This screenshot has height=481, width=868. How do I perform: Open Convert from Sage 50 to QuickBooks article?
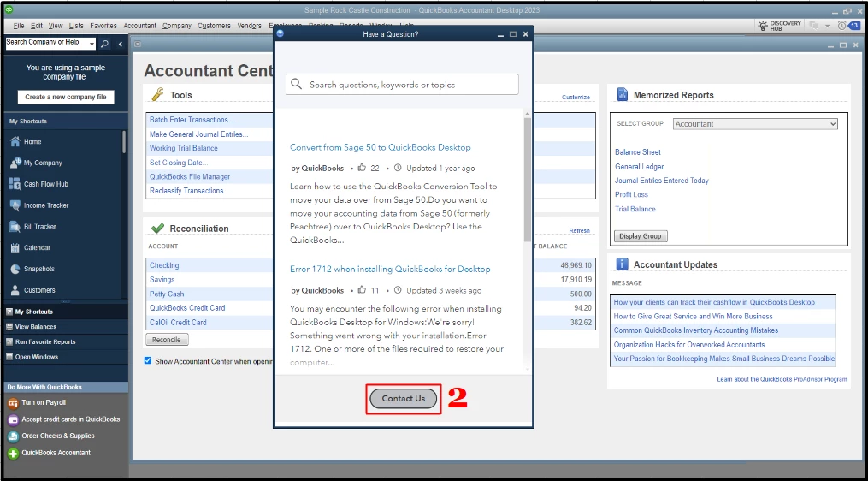(x=381, y=147)
